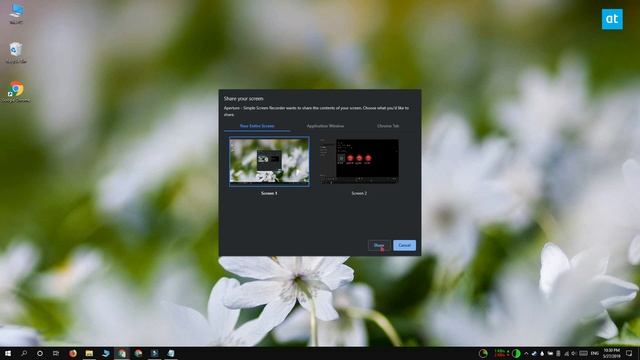Cancel the Share your screen dialog

coord(404,245)
